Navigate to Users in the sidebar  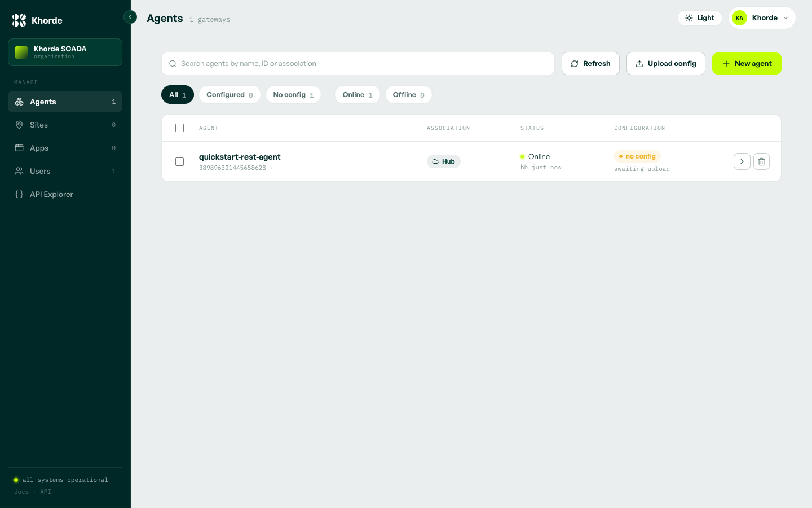click(65, 171)
